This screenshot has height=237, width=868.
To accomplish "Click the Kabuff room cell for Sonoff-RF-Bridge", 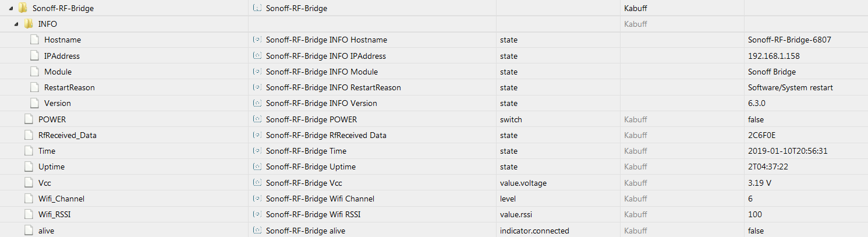I will pos(636,9).
